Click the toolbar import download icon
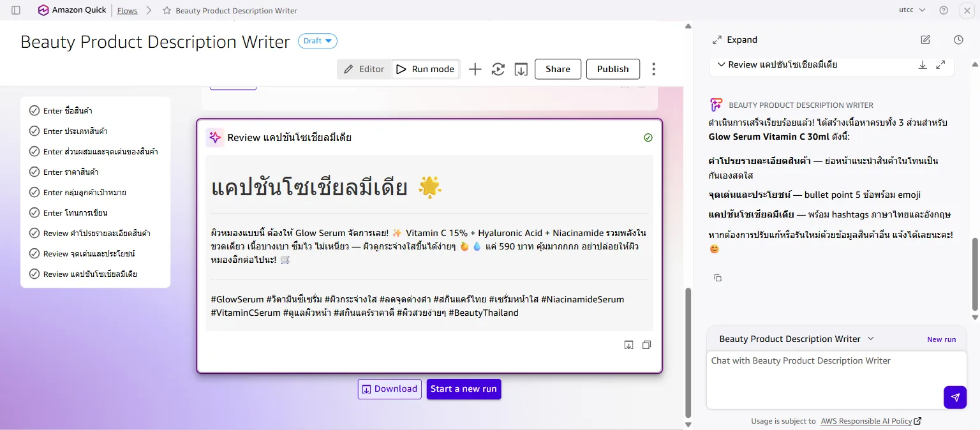The image size is (980, 430). pyautogui.click(x=521, y=69)
